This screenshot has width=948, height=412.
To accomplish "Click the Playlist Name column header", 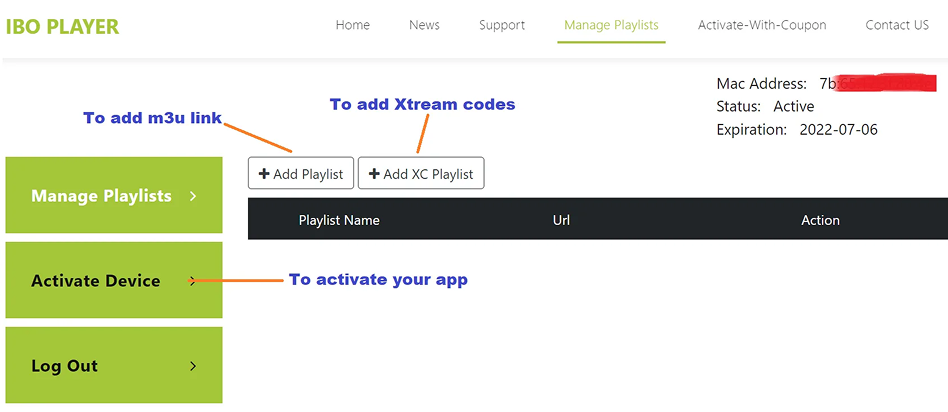I will coord(339,220).
